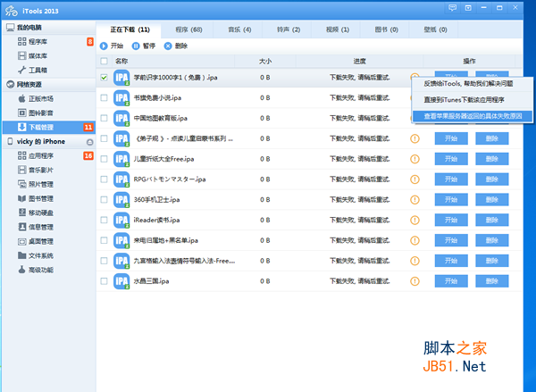Click the title bar dropdown menu icon
This screenshot has height=392, width=536.
468,7
